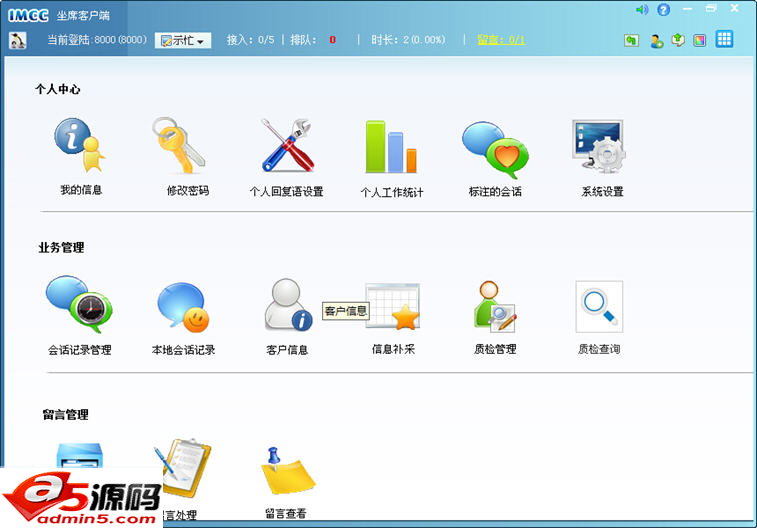Open 个人工作统计 bar chart icon

pyautogui.click(x=391, y=146)
